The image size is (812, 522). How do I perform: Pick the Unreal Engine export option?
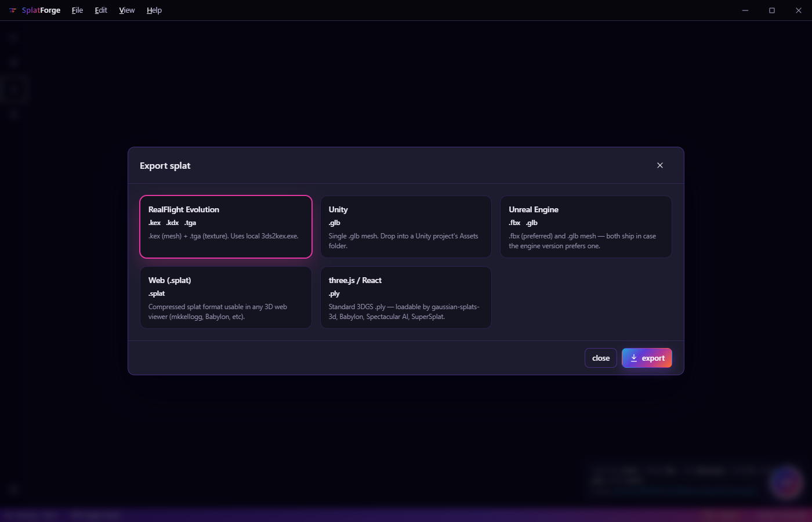point(586,227)
